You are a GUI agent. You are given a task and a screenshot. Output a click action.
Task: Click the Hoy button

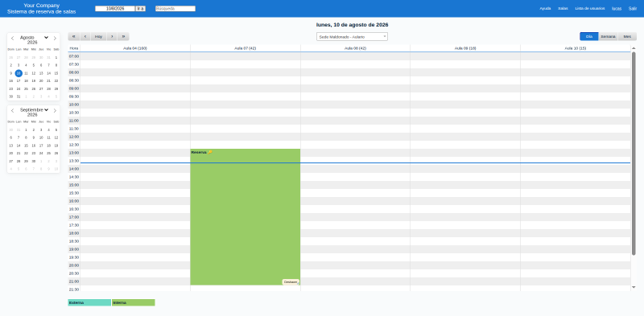[x=98, y=36]
